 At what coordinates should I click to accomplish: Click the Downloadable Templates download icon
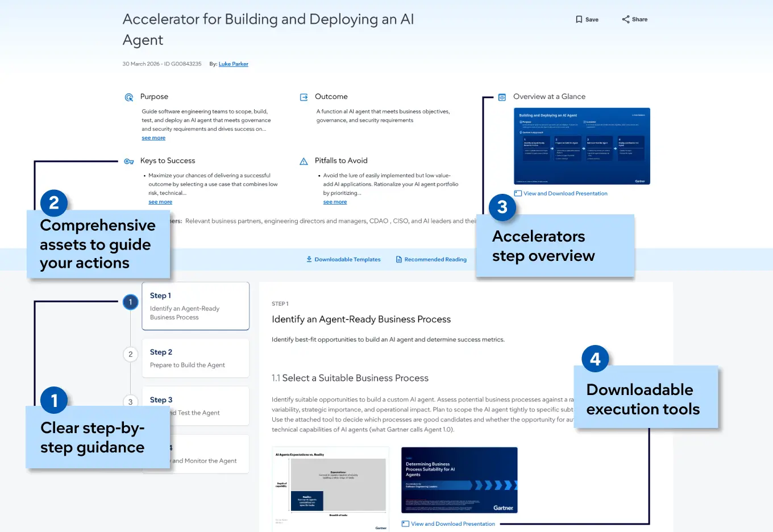pos(309,259)
